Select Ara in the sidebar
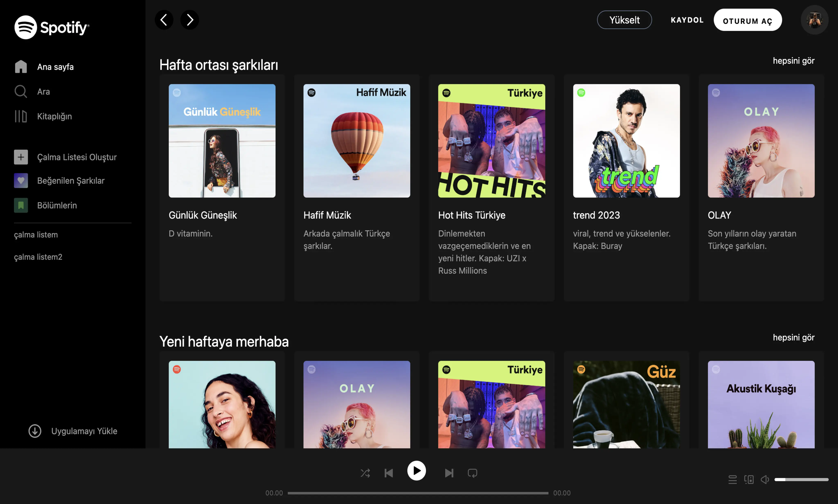 click(44, 92)
